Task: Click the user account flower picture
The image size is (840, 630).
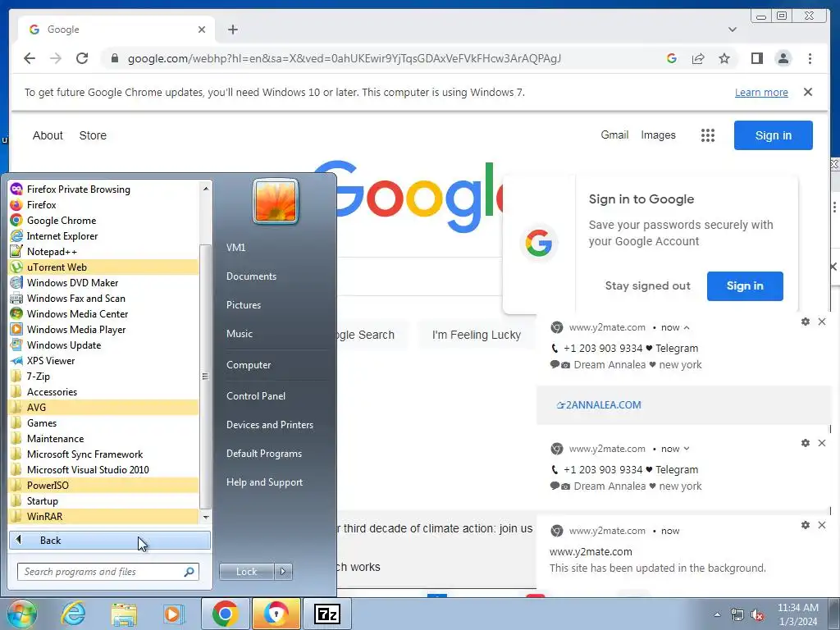Action: (276, 202)
